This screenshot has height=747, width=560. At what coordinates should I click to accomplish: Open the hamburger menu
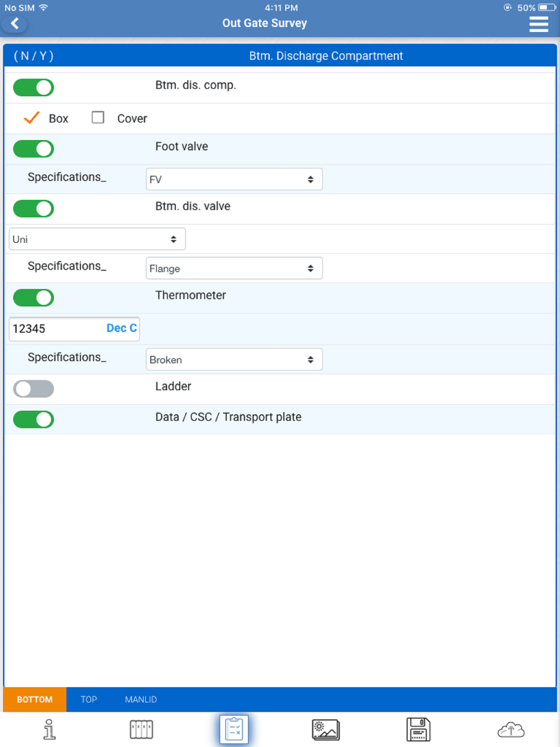click(538, 24)
